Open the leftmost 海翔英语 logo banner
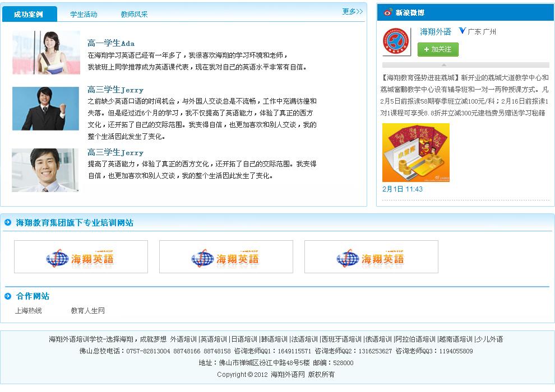 [x=81, y=257]
